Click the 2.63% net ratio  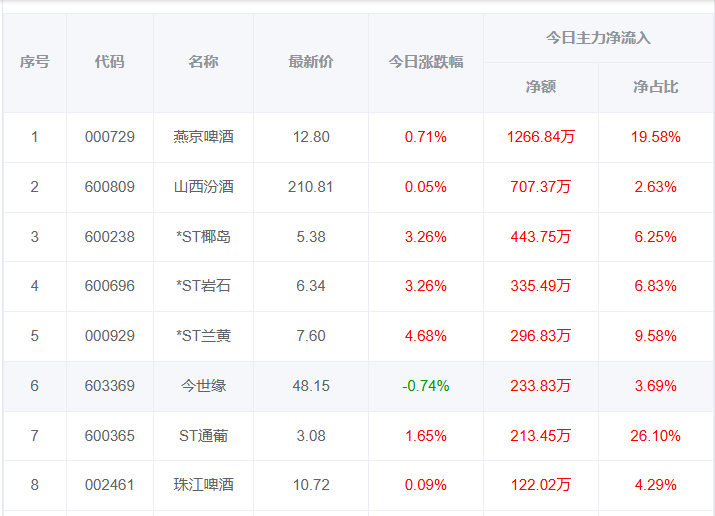(656, 187)
